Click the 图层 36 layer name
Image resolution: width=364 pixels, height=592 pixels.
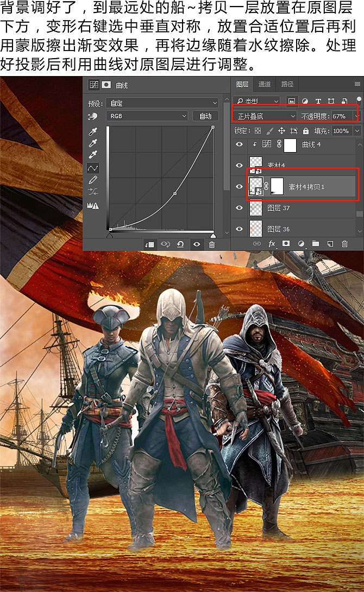[x=278, y=229]
